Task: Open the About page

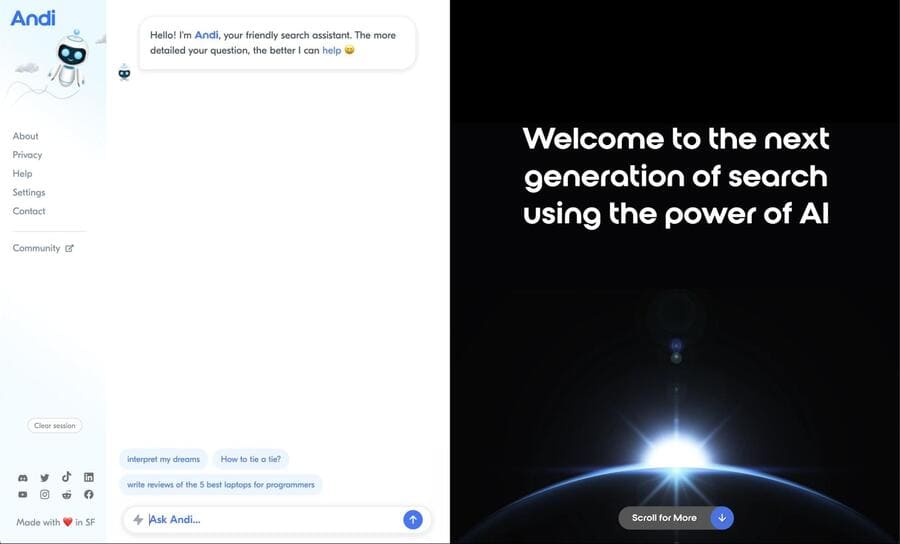Action: pyautogui.click(x=26, y=136)
